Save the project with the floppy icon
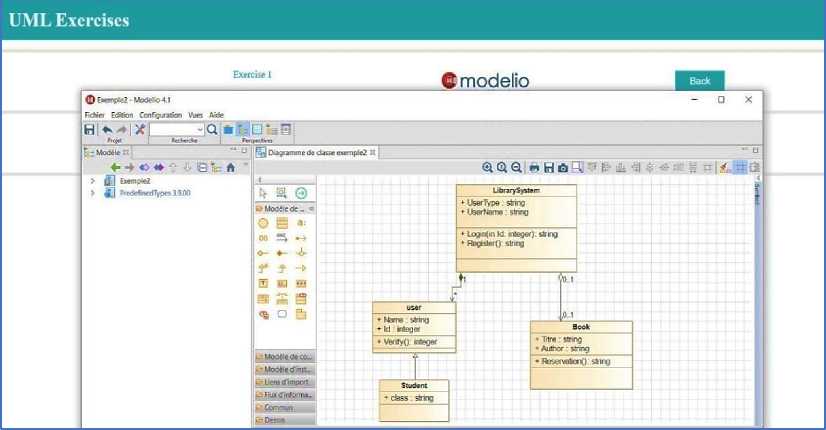Viewport: 826px width, 430px height. click(x=90, y=129)
